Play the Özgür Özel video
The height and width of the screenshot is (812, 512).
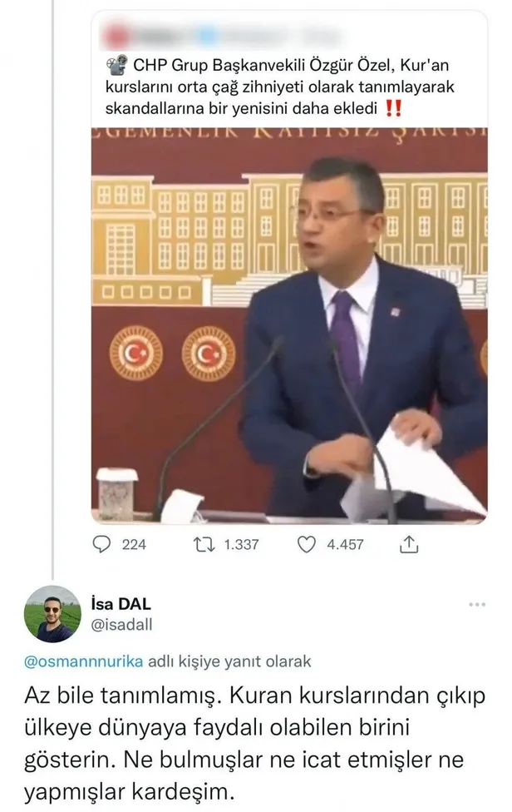[x=289, y=324]
